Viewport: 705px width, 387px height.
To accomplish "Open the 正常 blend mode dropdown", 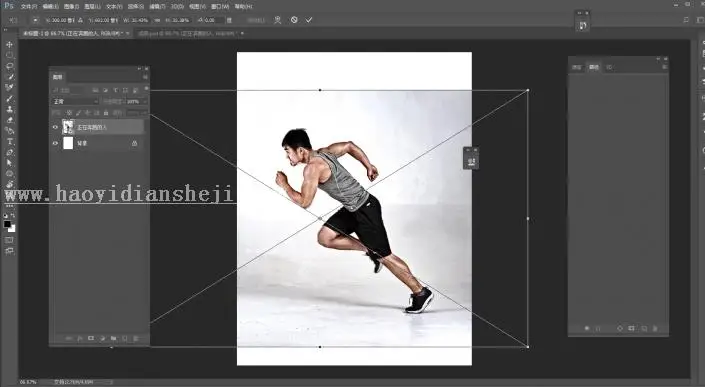I will pos(75,102).
